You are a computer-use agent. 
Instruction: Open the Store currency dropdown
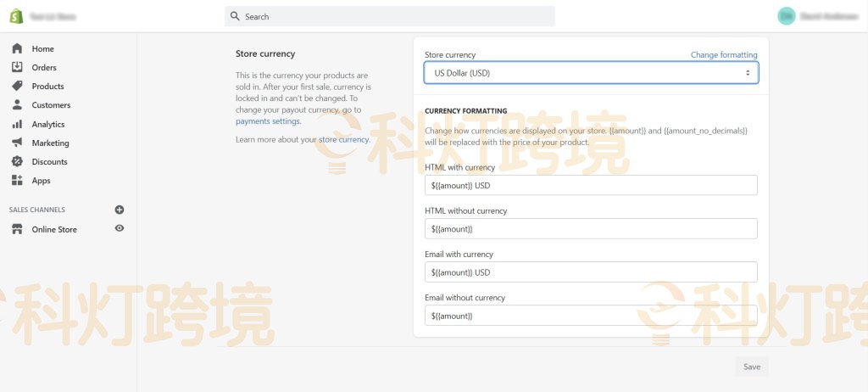pyautogui.click(x=591, y=73)
